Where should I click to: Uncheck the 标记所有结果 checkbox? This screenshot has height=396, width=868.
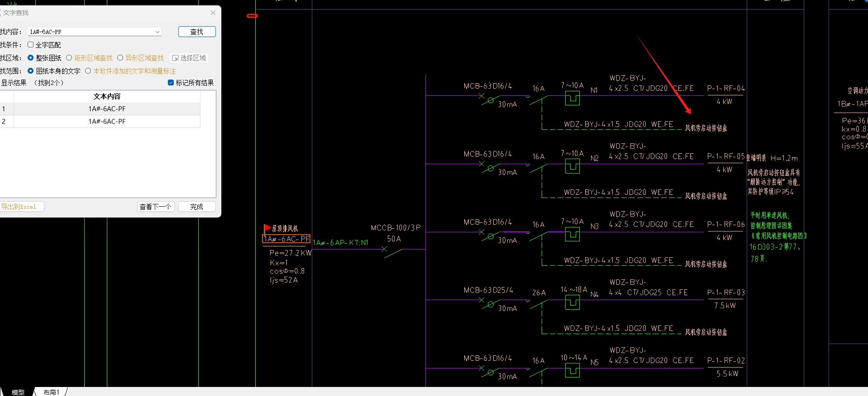click(x=171, y=83)
